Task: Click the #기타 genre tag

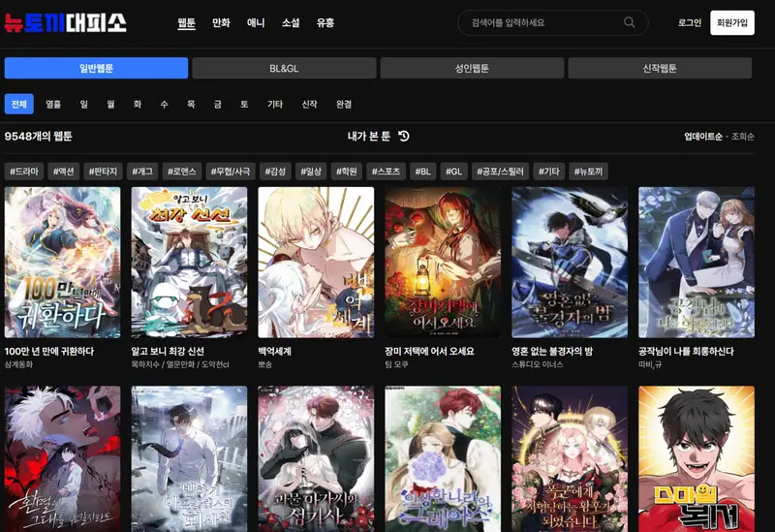Action: pos(549,172)
